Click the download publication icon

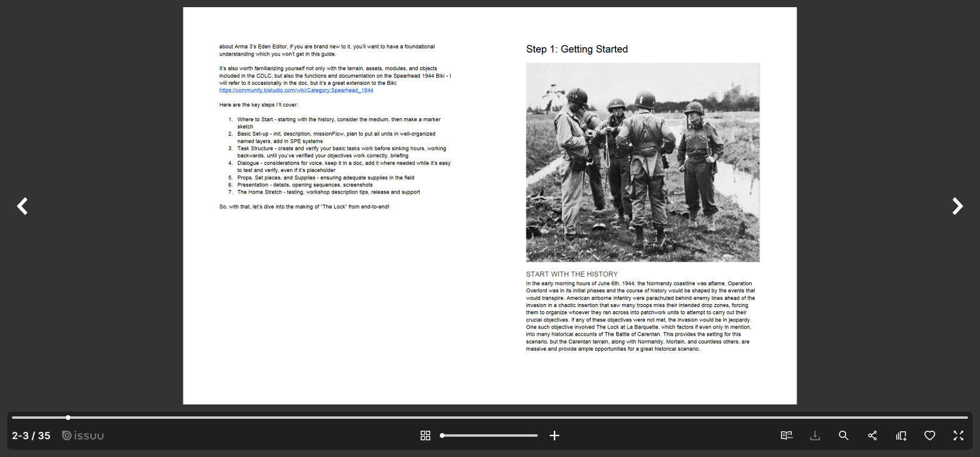(x=815, y=435)
